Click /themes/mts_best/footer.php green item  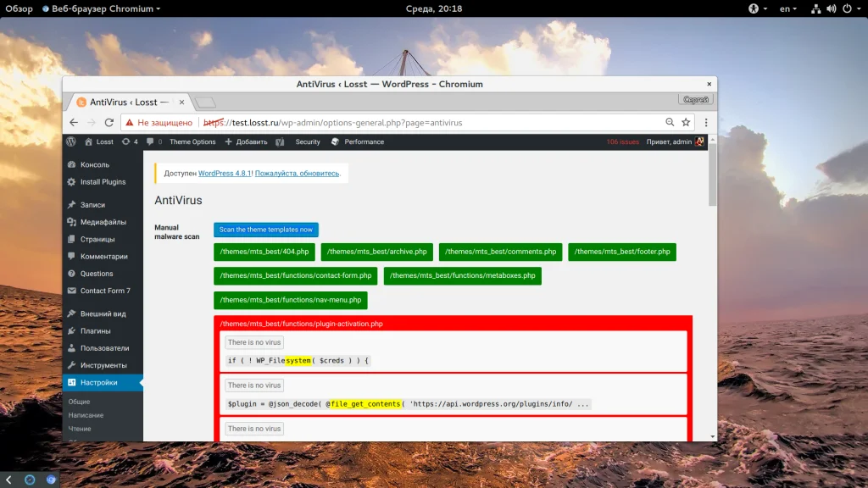click(x=622, y=252)
